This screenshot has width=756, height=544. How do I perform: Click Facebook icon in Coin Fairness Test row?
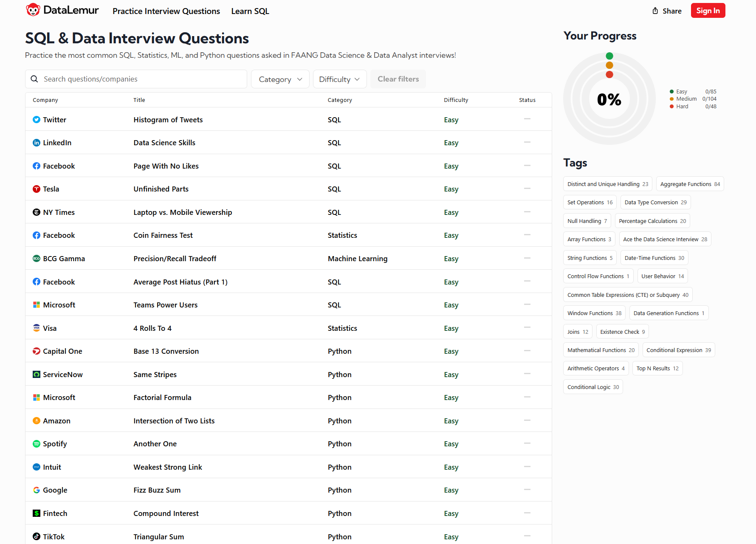coord(37,235)
